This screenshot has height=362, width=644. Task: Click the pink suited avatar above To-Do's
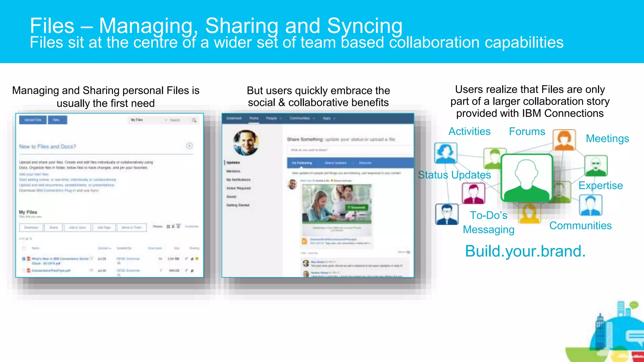(x=473, y=193)
